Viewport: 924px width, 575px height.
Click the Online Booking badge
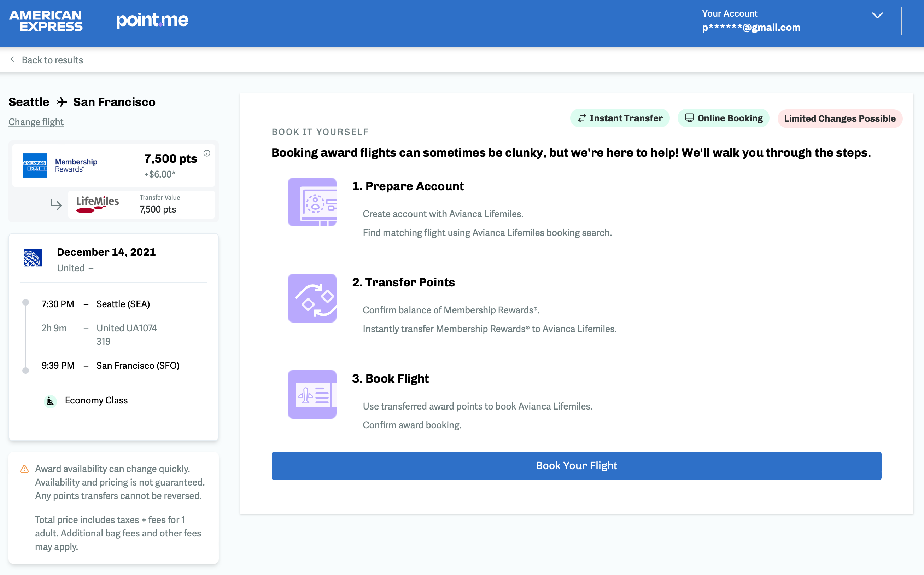pyautogui.click(x=724, y=118)
